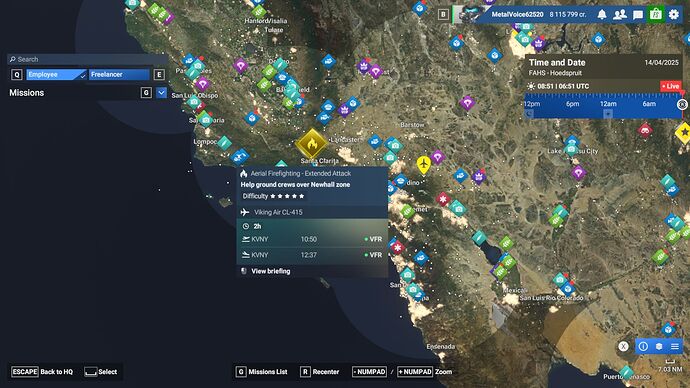Click the 08:51 | 06:51 UTC time readout
Screen dimensions: 690x388
pos(563,86)
